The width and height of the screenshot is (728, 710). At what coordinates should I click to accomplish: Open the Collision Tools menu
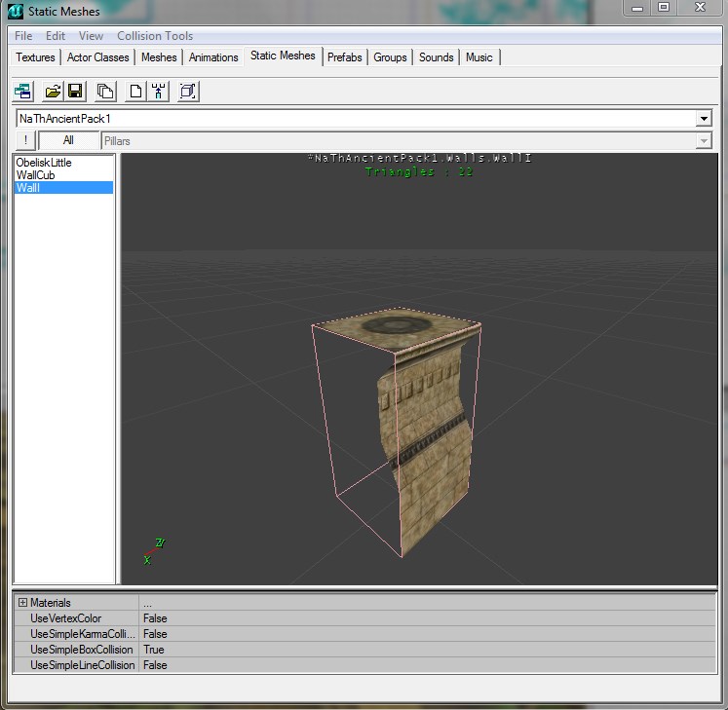[155, 36]
